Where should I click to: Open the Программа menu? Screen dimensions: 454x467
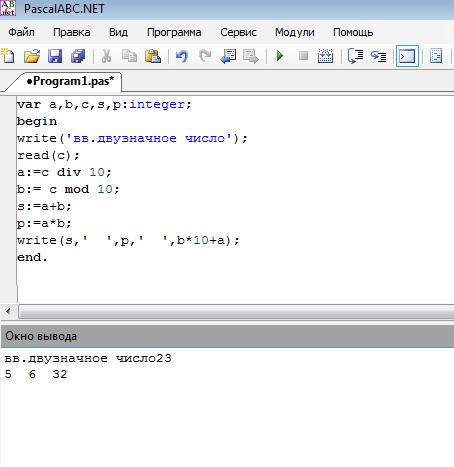(174, 32)
